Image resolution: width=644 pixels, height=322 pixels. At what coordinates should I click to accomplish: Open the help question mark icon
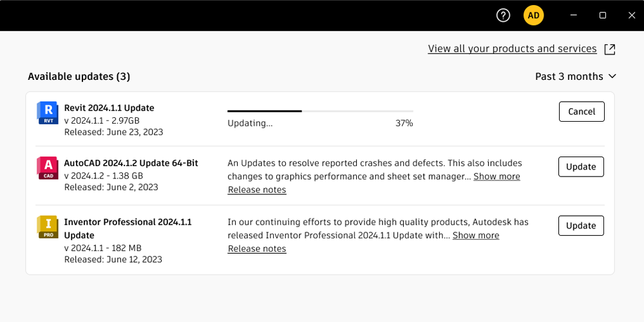[x=504, y=15]
